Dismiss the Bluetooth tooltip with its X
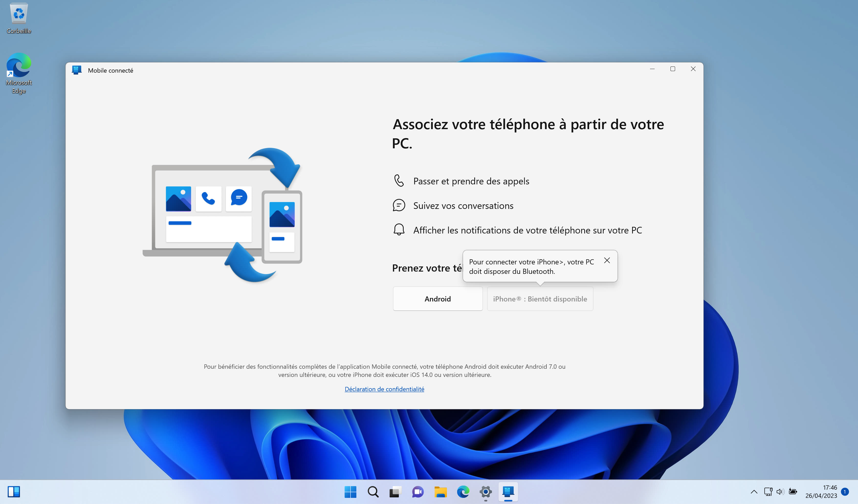The height and width of the screenshot is (504, 858). tap(607, 261)
